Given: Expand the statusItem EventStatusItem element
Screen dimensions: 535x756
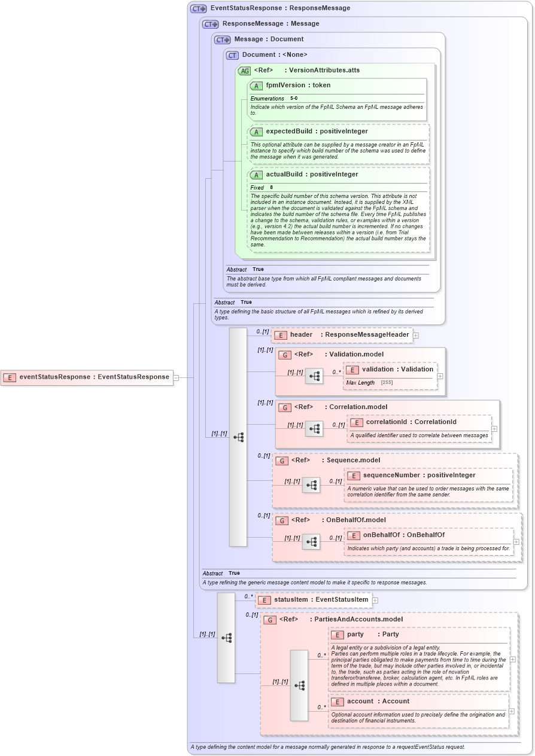Looking at the screenshot, I should click(x=375, y=600).
